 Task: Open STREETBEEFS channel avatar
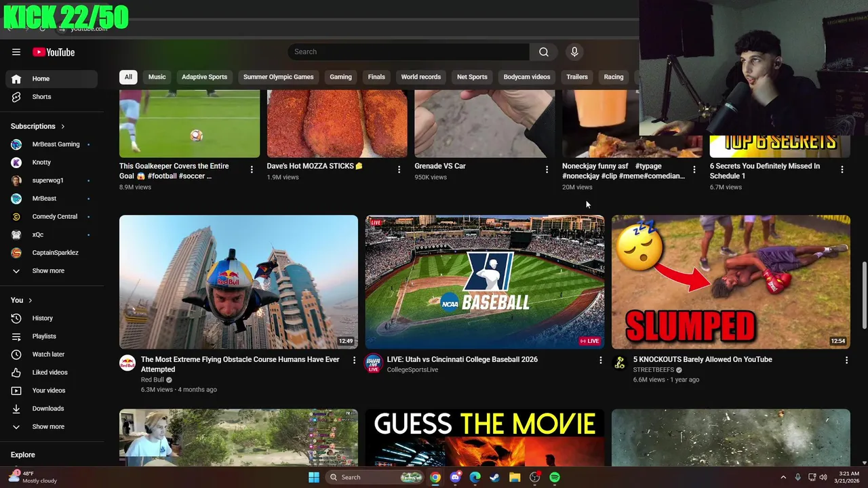click(x=620, y=363)
